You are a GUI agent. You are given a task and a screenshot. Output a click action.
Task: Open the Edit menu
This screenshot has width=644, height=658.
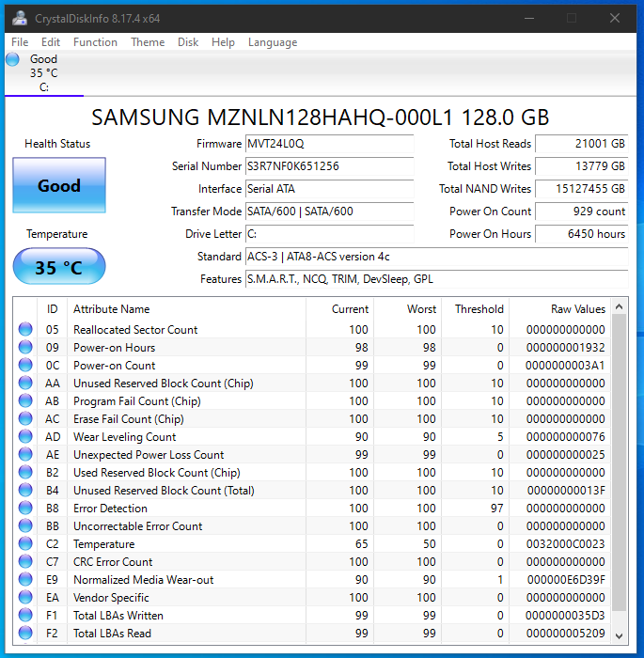coord(51,42)
